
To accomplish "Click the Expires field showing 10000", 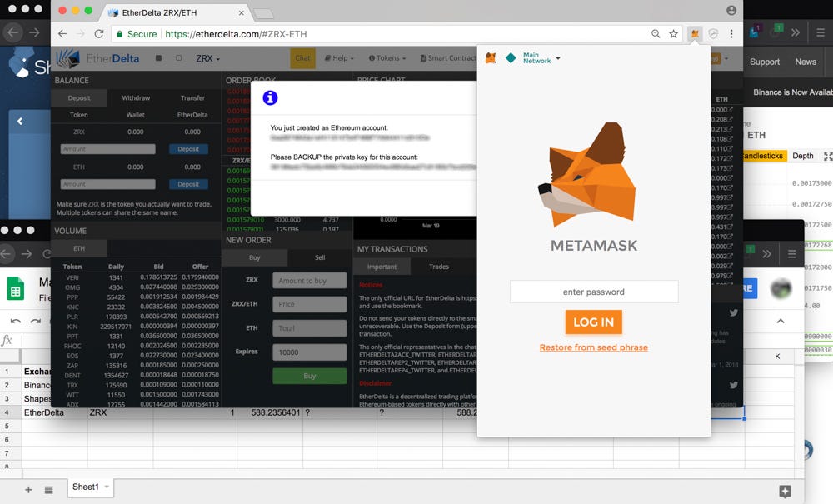I will pos(310,352).
